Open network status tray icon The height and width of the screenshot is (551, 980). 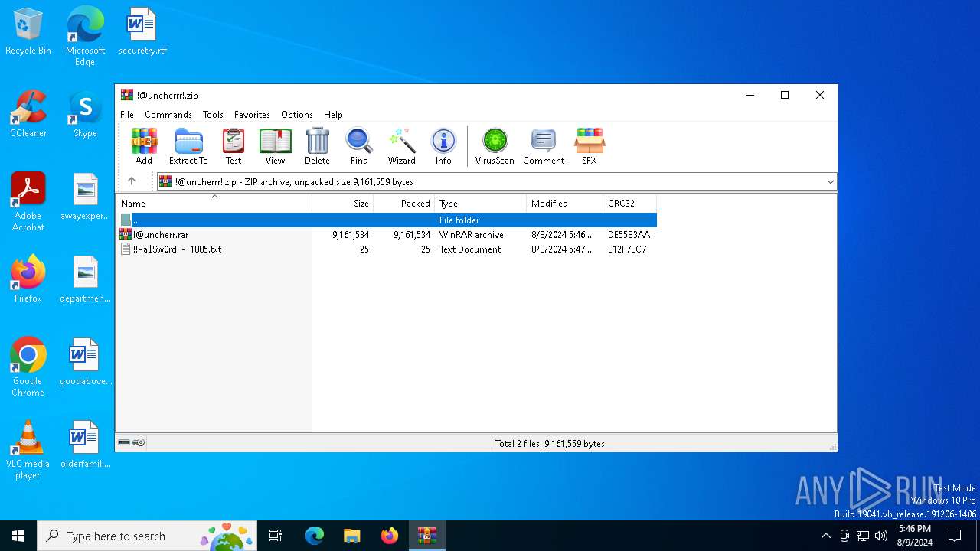[x=863, y=536]
